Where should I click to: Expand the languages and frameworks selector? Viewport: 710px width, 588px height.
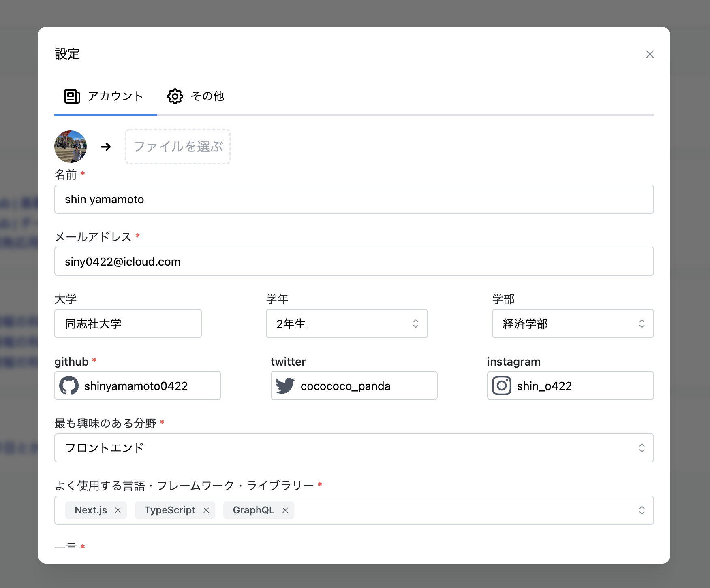[x=642, y=510]
